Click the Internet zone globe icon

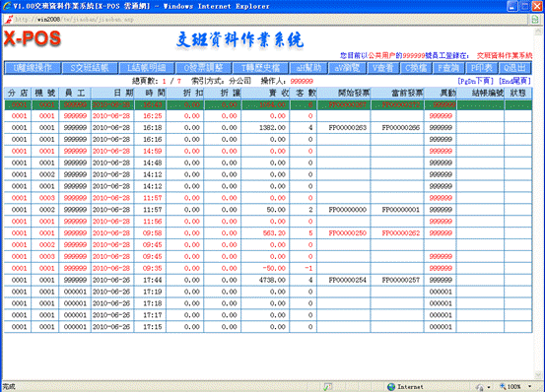click(x=391, y=386)
